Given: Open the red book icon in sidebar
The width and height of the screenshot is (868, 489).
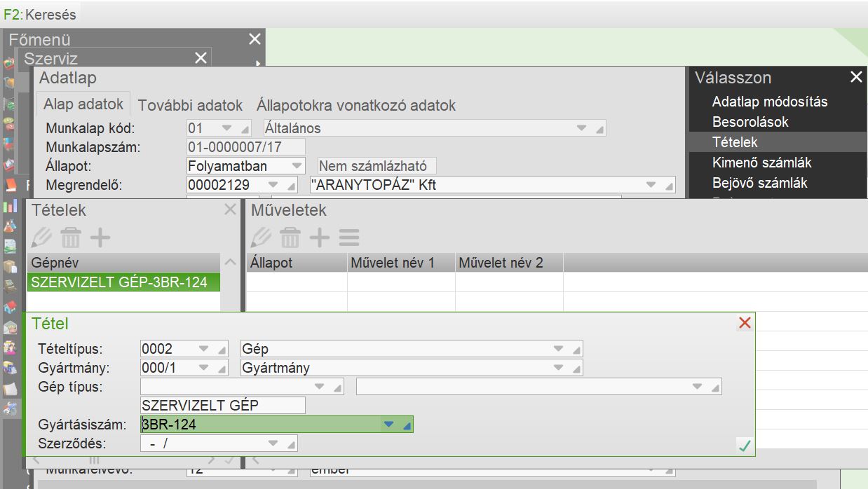Looking at the screenshot, I should [10, 186].
